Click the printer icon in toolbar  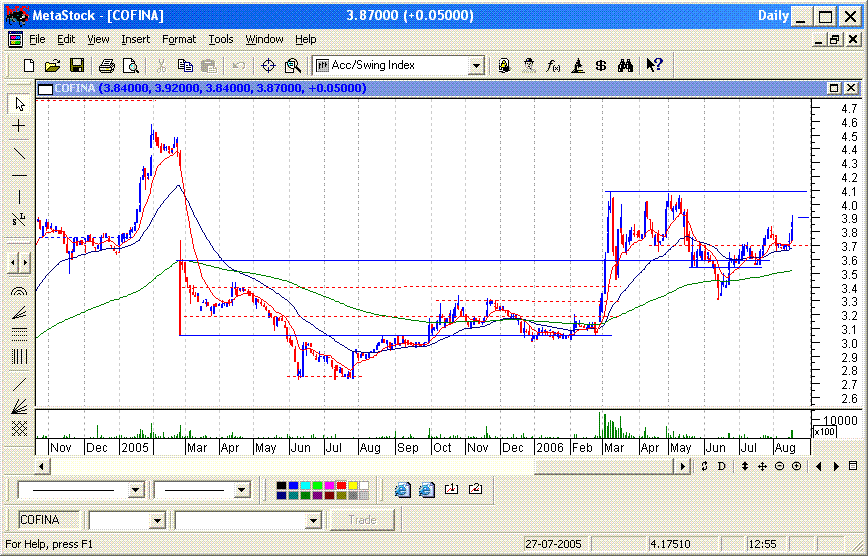click(107, 66)
